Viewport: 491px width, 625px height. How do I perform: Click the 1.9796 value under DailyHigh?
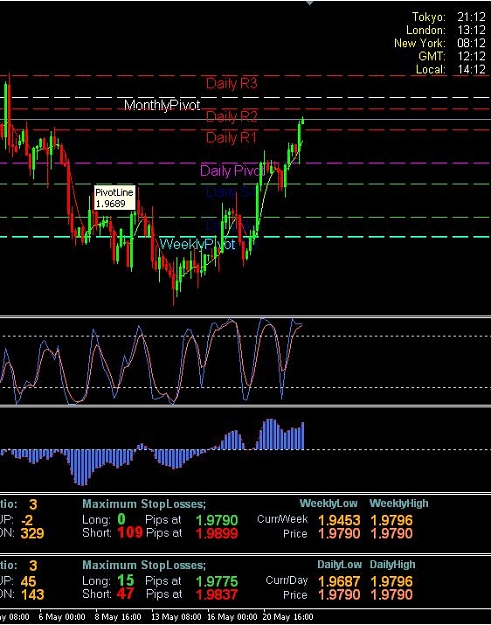(x=392, y=582)
